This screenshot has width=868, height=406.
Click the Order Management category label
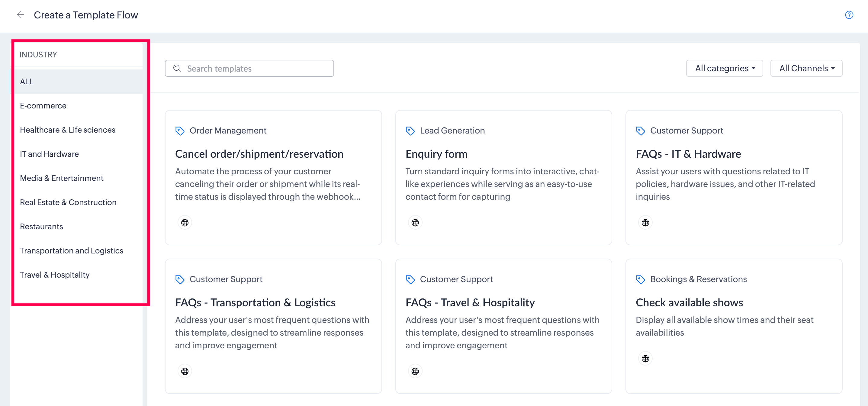[228, 131]
